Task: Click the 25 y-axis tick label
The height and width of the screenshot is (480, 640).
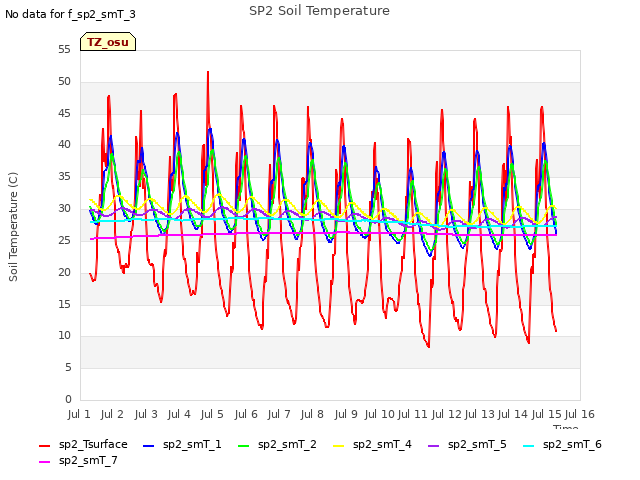Action: click(64, 240)
